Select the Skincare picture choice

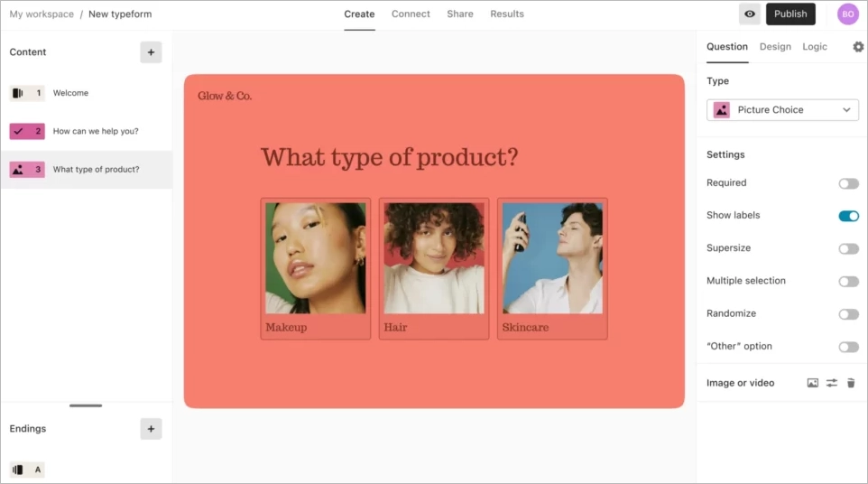click(x=551, y=268)
